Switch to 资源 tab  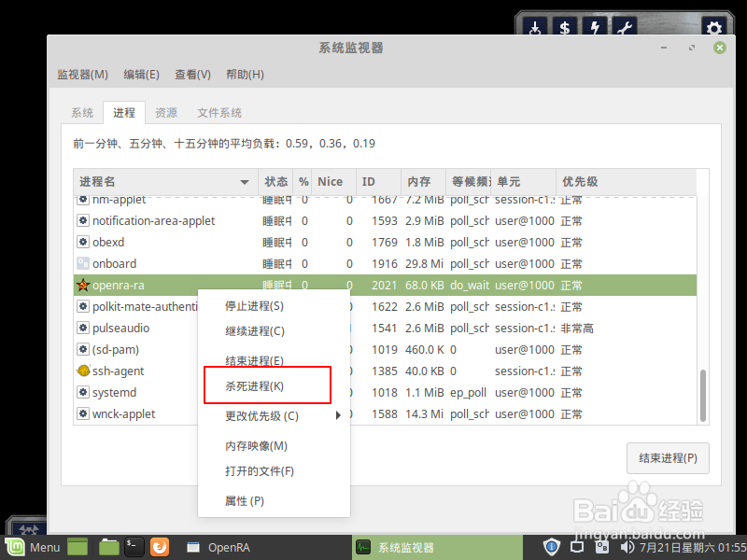(x=166, y=113)
